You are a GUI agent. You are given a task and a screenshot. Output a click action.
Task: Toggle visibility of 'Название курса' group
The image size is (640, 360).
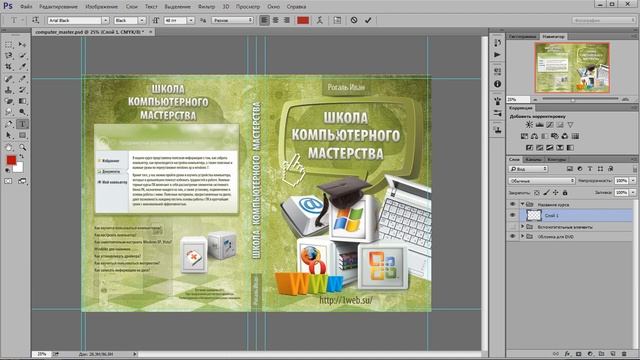(x=513, y=204)
